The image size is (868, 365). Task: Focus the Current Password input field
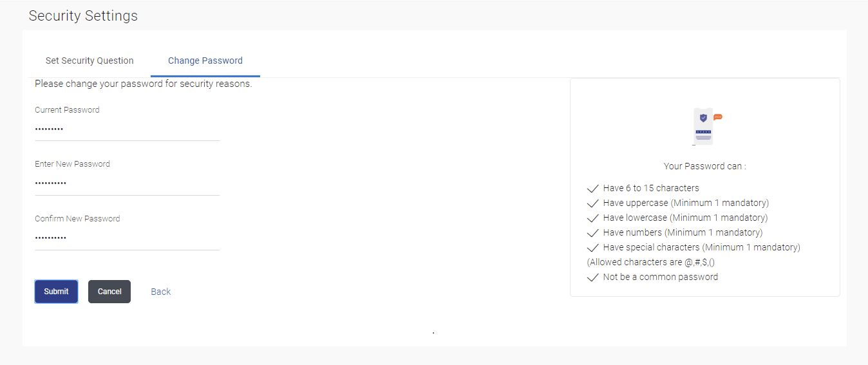pos(127,129)
